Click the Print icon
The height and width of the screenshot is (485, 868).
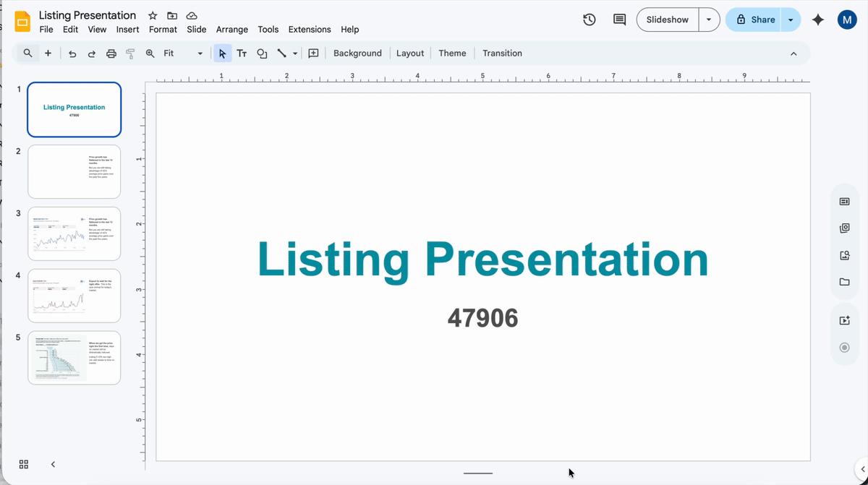pos(111,53)
